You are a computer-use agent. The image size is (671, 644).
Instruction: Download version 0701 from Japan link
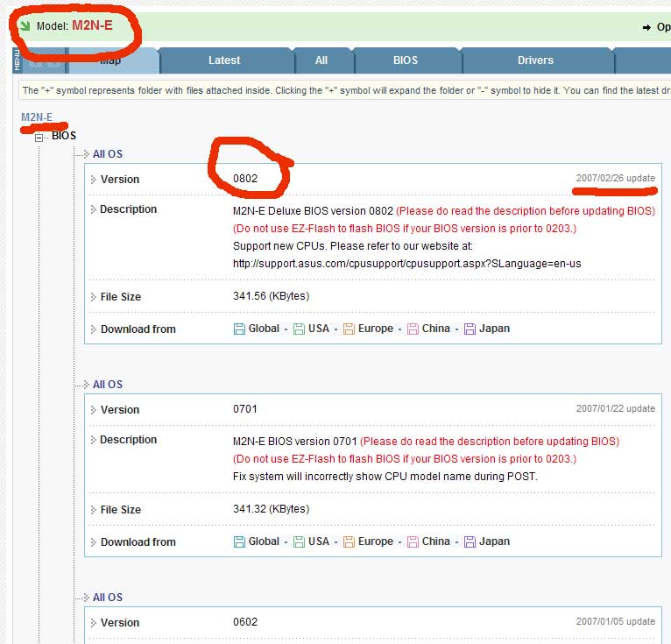click(x=494, y=541)
